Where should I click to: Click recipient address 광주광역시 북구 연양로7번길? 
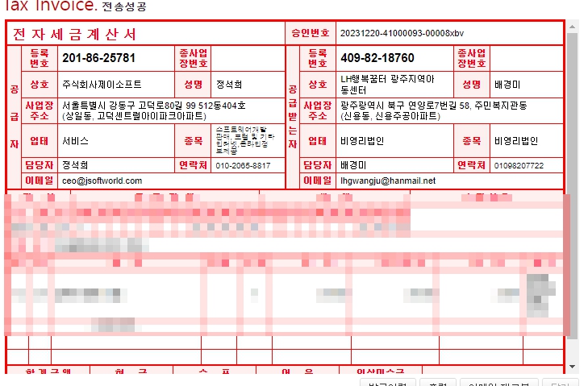tap(433, 111)
